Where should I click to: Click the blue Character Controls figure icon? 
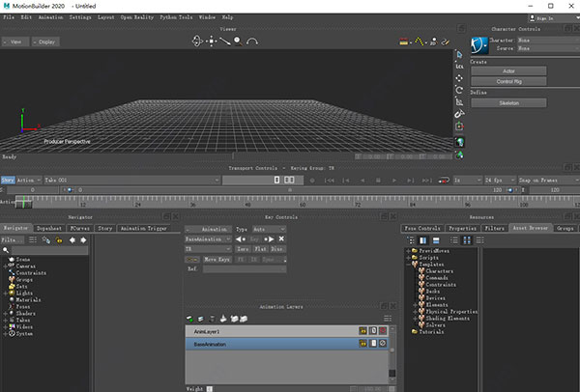click(480, 44)
